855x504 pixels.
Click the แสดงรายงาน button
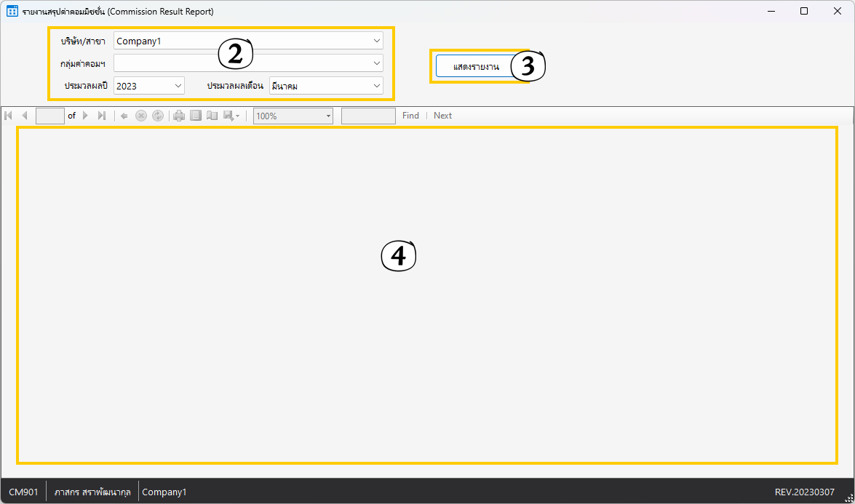(476, 66)
